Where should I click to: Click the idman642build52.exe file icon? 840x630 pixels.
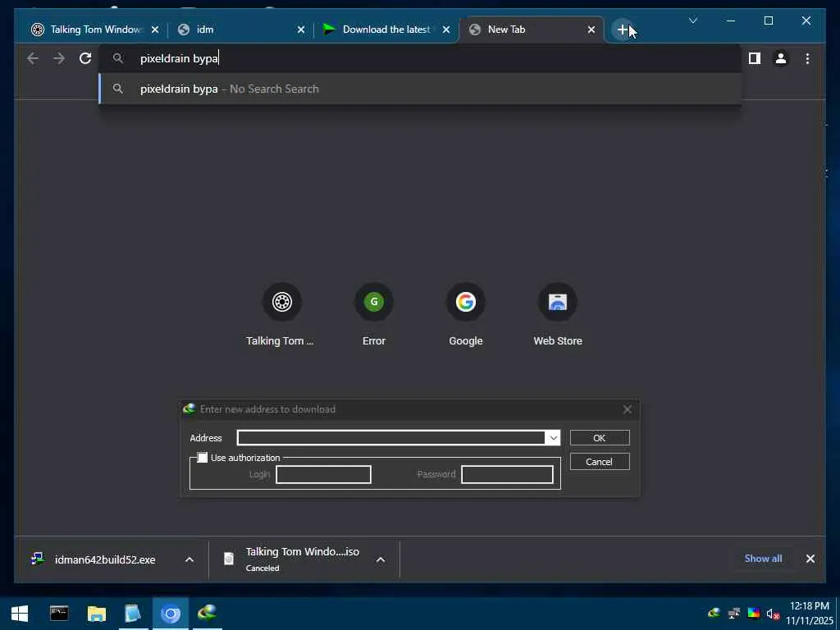pyautogui.click(x=38, y=559)
